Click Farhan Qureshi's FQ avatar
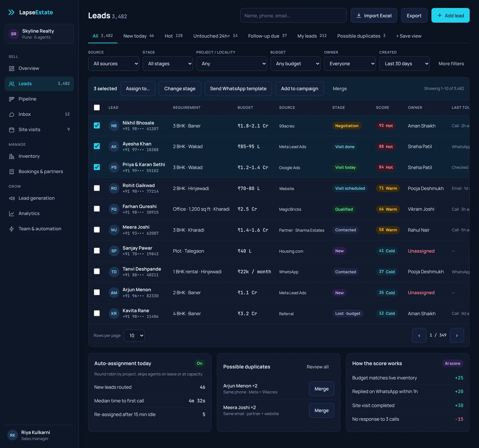 [x=114, y=209]
